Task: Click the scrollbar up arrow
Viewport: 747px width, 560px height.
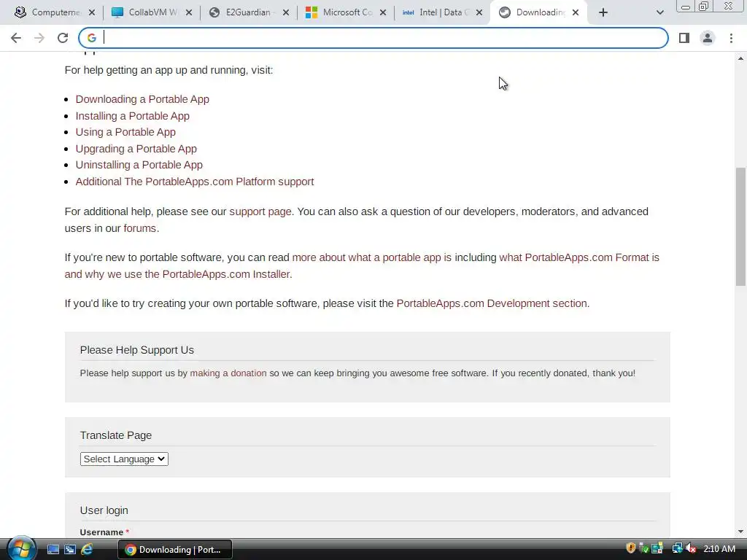Action: pyautogui.click(x=740, y=58)
